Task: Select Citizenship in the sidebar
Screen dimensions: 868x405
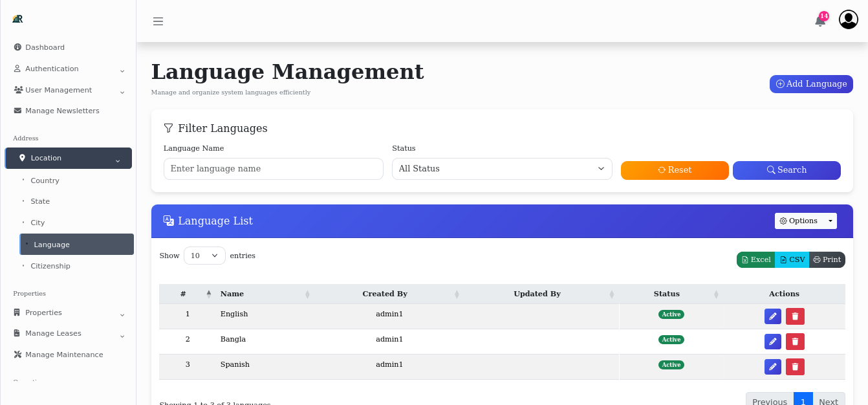Action: click(x=50, y=266)
